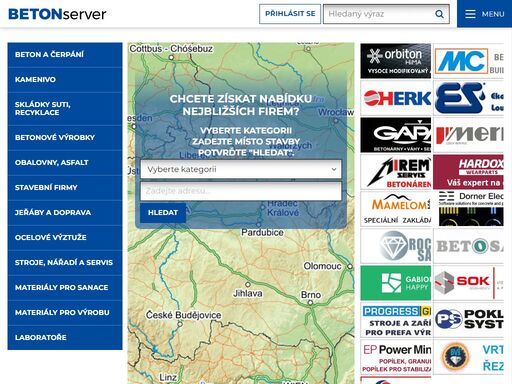This screenshot has width=512, height=384.
Task: Click the SOK logo banner
Action: coord(469,283)
